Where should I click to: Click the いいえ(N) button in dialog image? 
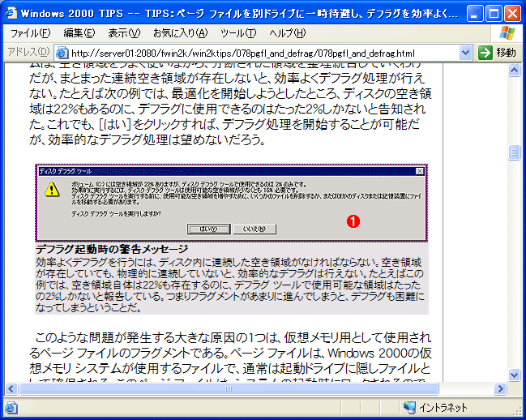click(x=254, y=229)
